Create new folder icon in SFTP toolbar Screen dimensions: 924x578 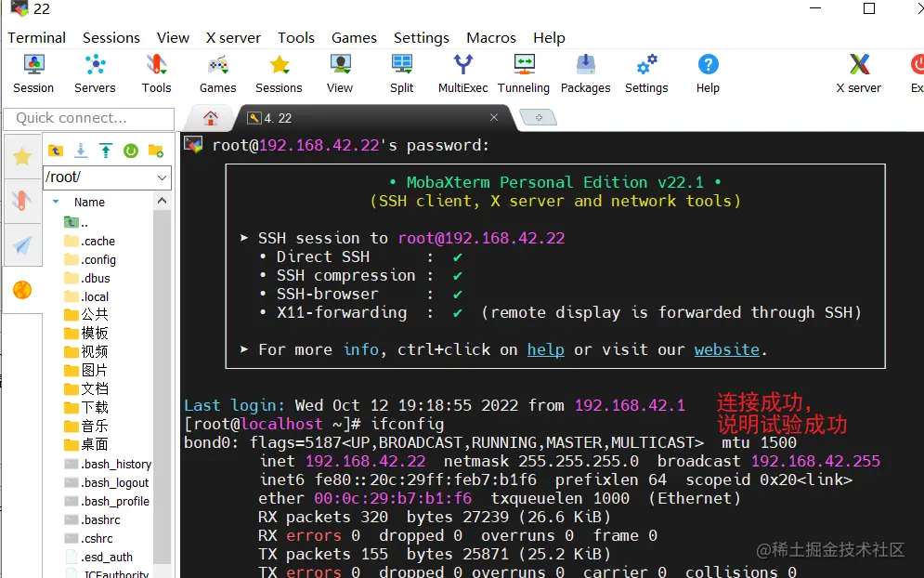(156, 151)
